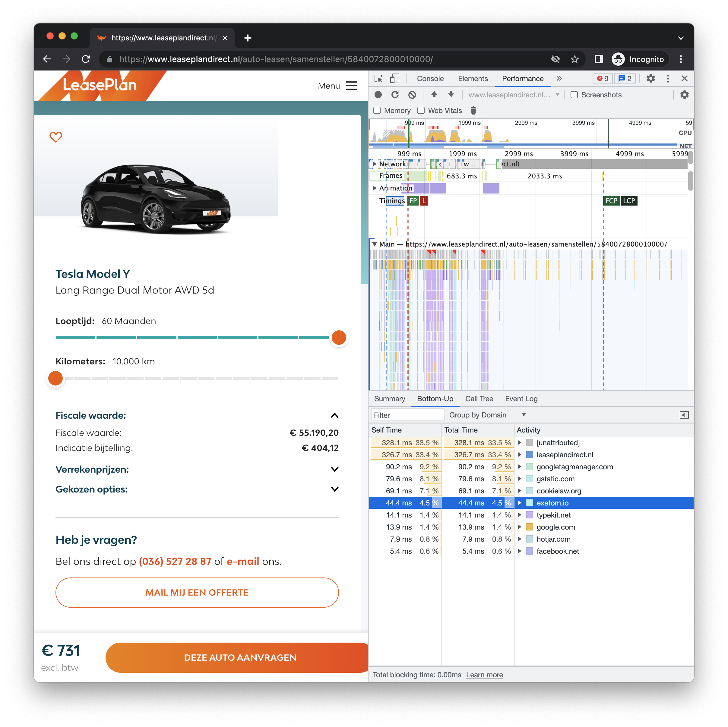Expand the Gekozen opties section

(334, 489)
